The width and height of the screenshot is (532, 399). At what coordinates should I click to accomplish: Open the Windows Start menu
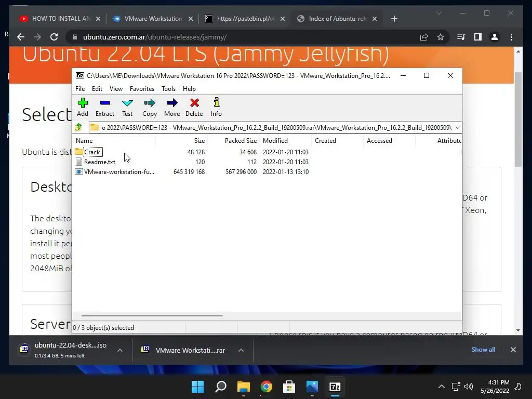click(x=198, y=387)
